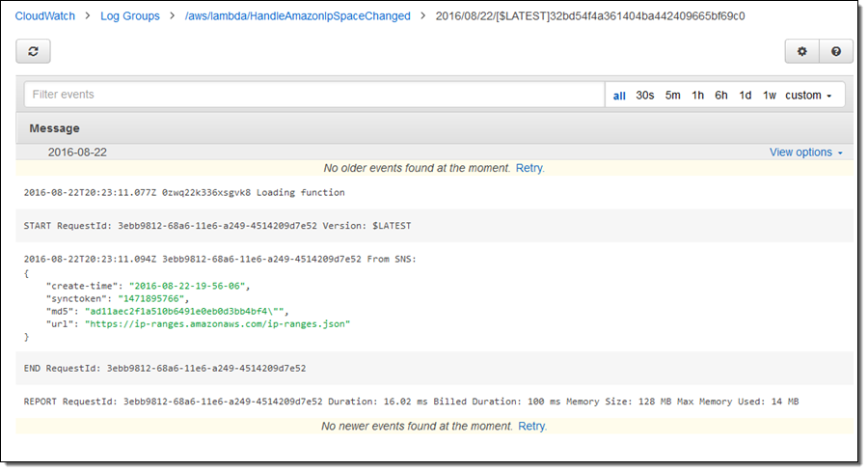868x472 pixels.
Task: Expand the 'Loading function' log event
Action: coord(183,192)
